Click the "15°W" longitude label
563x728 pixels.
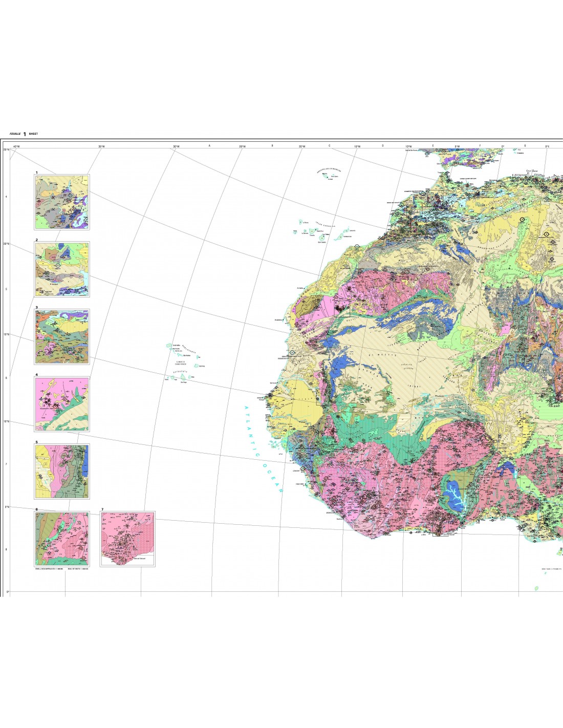coord(357,147)
